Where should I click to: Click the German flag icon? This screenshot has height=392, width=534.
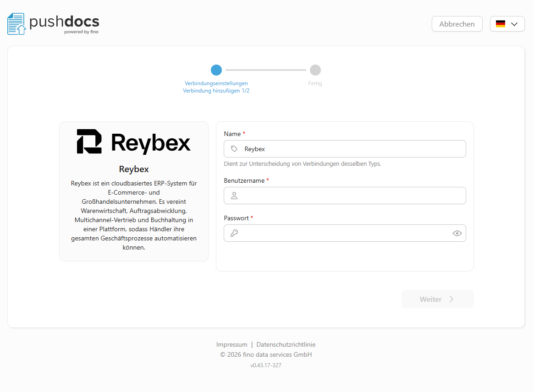point(500,24)
